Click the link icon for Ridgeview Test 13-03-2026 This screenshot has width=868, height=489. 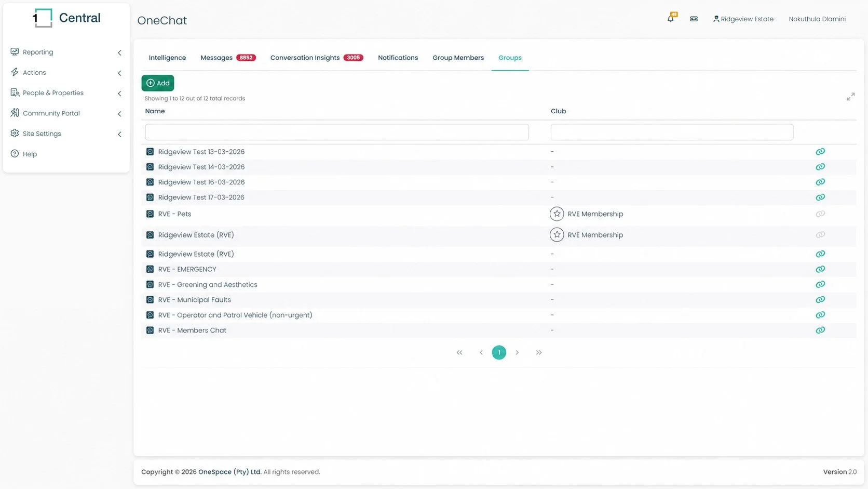(820, 152)
